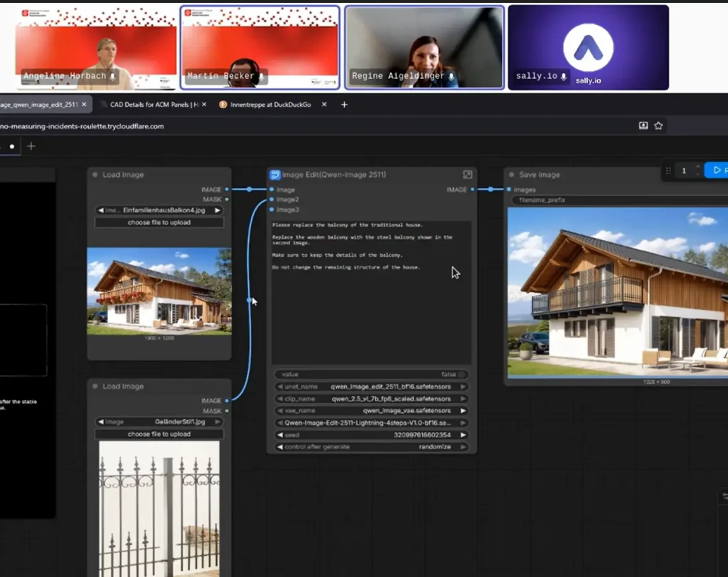
Task: Switch to the Innentreppe at DuckDuckGo tab
Action: 271,104
